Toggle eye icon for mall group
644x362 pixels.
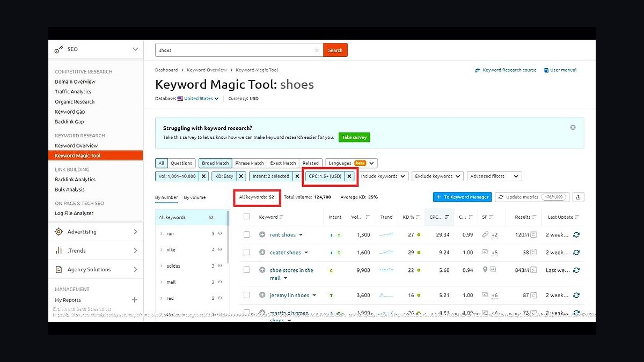220,282
